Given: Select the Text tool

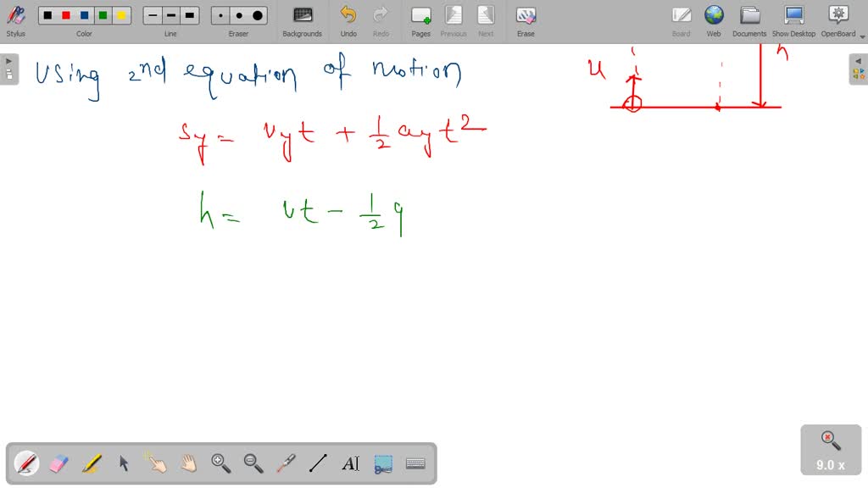Looking at the screenshot, I should 350,463.
